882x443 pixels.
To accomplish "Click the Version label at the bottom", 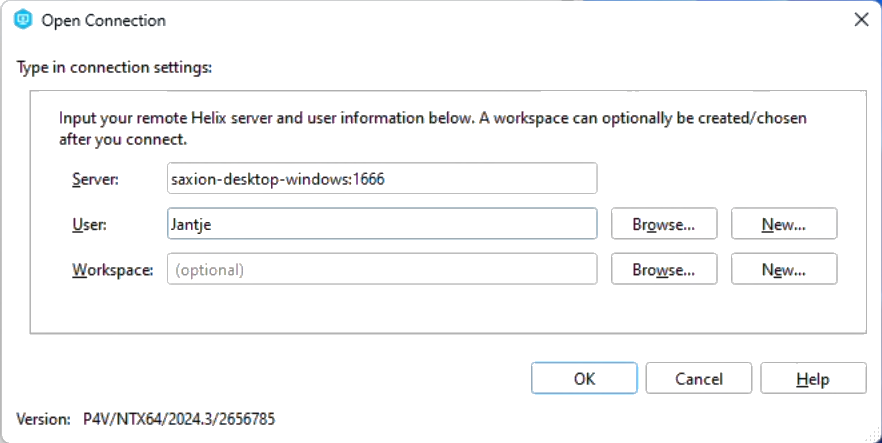I will tap(44, 418).
